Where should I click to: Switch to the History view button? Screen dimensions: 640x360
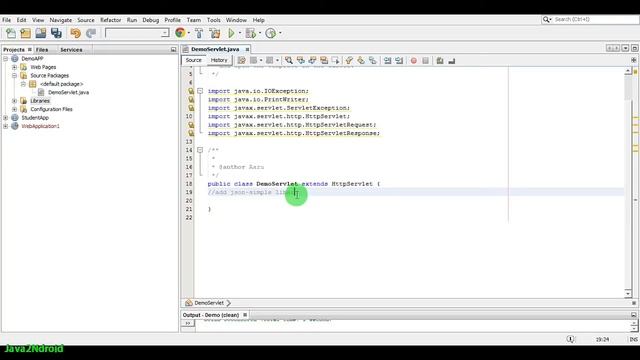tap(219, 60)
